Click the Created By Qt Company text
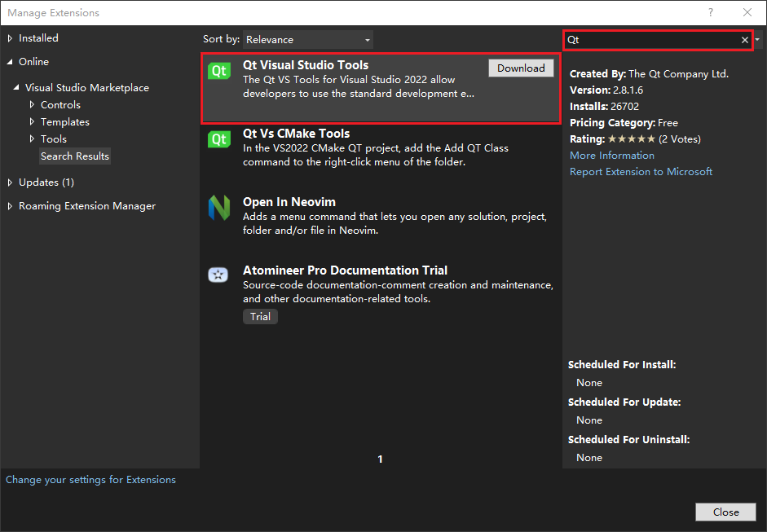Screen dimensions: 767x532 pyautogui.click(x=649, y=74)
